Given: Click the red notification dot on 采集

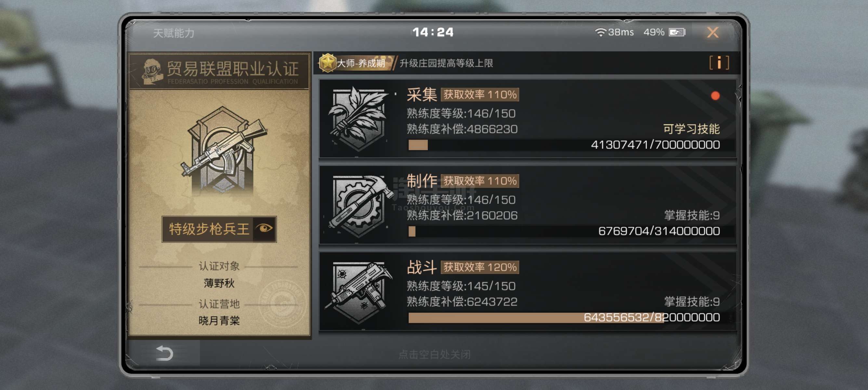Looking at the screenshot, I should [x=715, y=96].
